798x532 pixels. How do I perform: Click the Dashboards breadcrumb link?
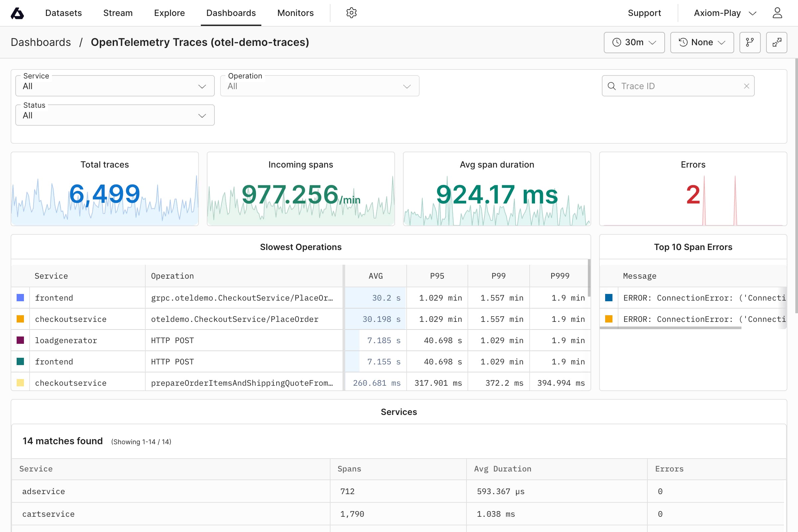pos(41,43)
